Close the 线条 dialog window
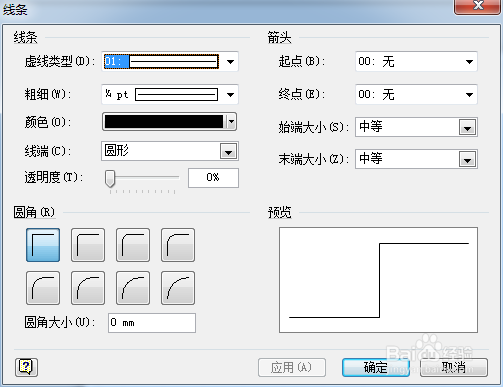Screen dimensions: 503x387 click(x=478, y=6)
